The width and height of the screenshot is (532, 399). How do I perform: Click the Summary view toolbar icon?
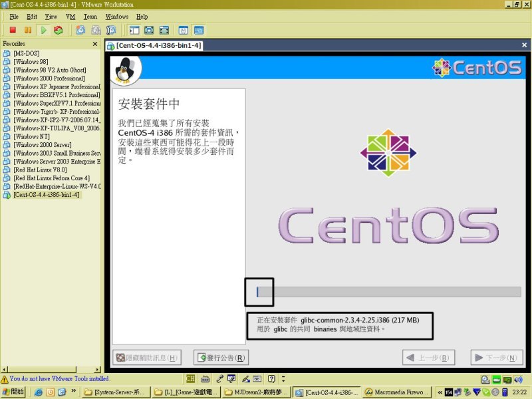click(x=184, y=30)
